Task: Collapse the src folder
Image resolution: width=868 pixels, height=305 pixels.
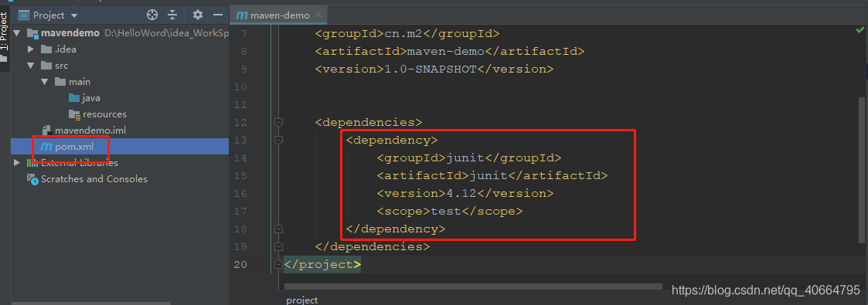Action: tap(31, 66)
